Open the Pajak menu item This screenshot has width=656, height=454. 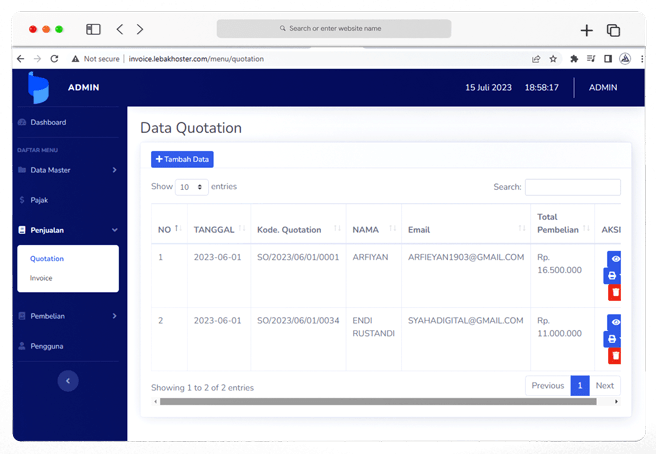coord(39,200)
